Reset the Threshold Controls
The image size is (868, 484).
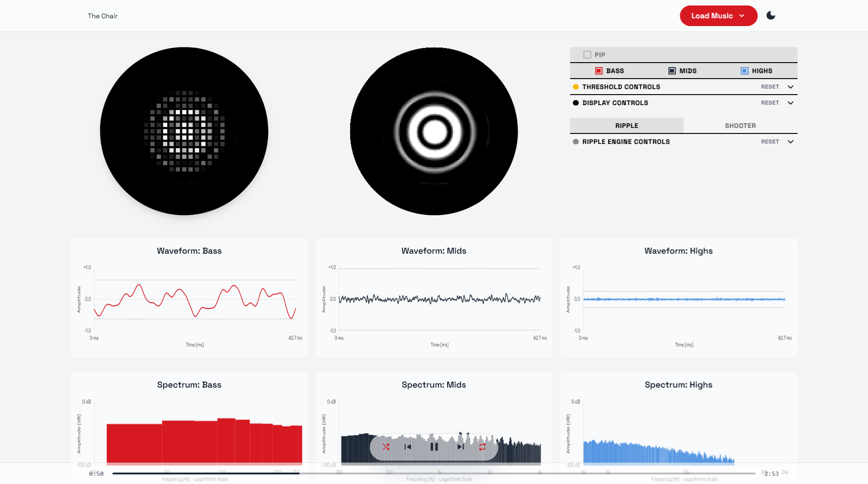770,87
